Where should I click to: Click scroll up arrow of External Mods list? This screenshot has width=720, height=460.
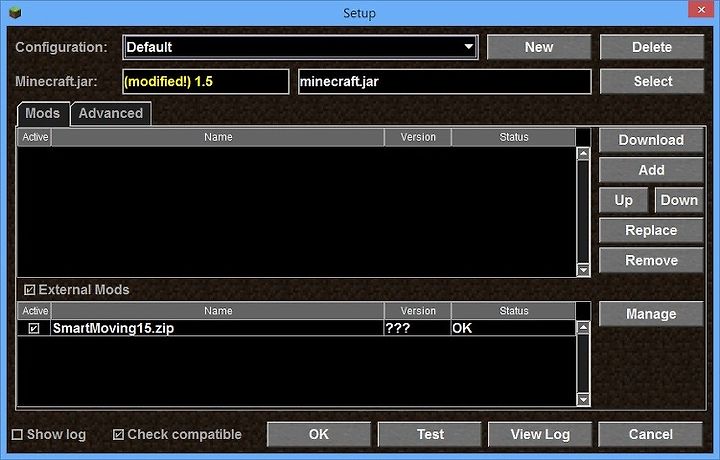583,327
